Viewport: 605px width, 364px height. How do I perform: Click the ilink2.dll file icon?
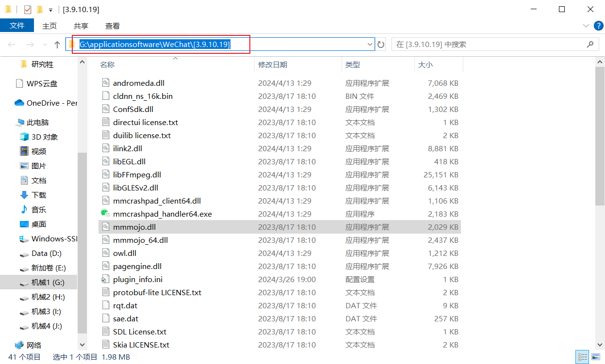coord(106,148)
